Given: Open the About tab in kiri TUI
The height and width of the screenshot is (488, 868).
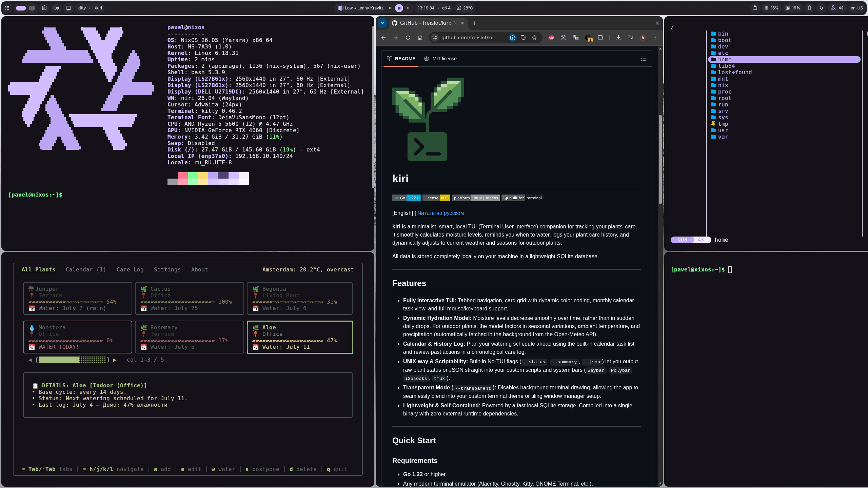Looking at the screenshot, I should (x=199, y=269).
